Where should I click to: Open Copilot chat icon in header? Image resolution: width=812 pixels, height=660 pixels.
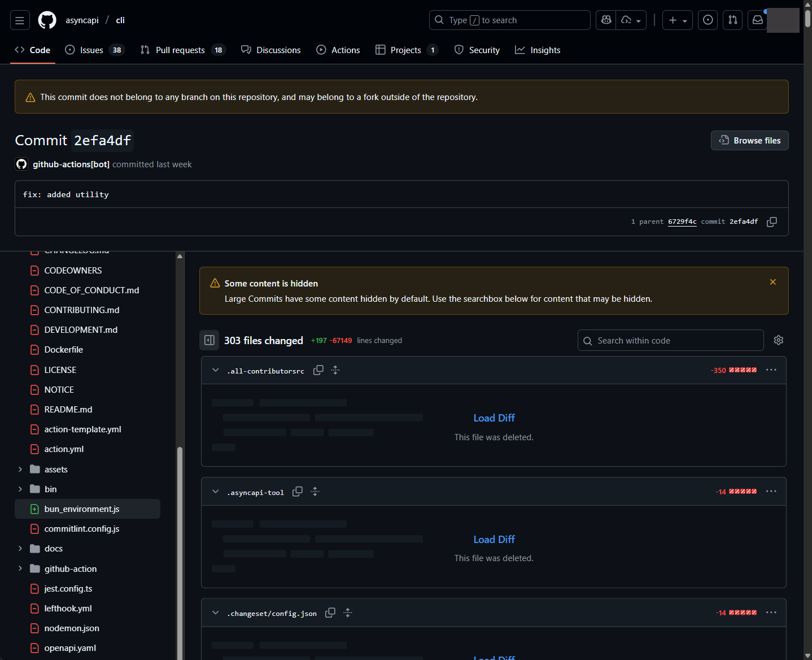click(x=606, y=20)
